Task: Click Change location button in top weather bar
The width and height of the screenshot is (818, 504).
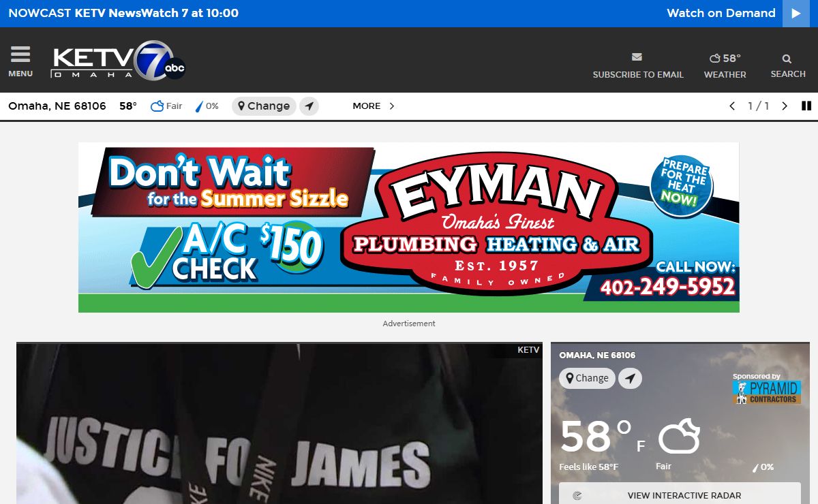Action: point(264,106)
